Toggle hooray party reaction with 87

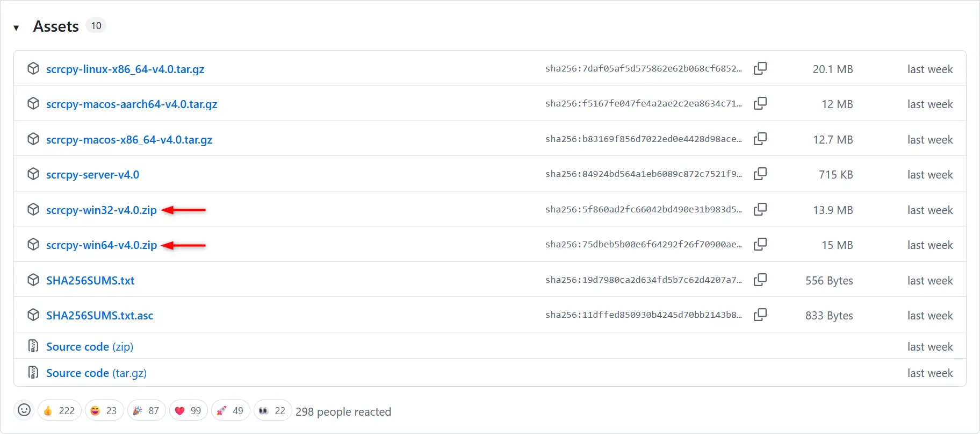[147, 410]
